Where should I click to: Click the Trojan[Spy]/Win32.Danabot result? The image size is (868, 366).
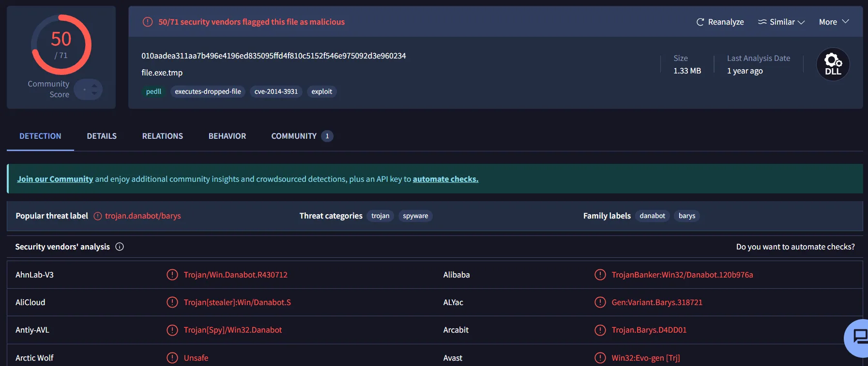[x=232, y=330]
